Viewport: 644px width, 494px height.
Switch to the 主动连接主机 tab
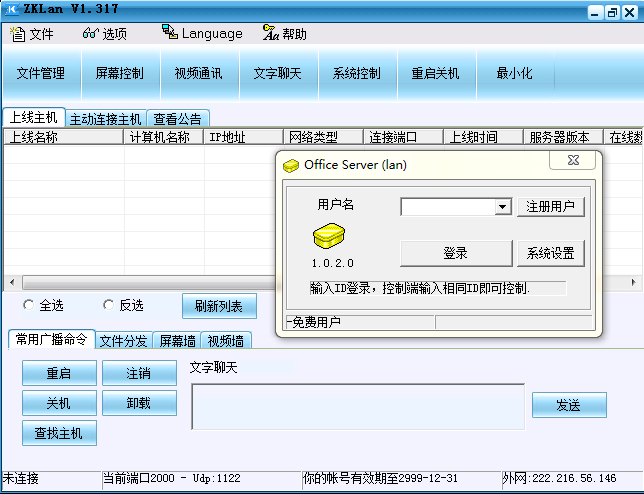click(106, 119)
